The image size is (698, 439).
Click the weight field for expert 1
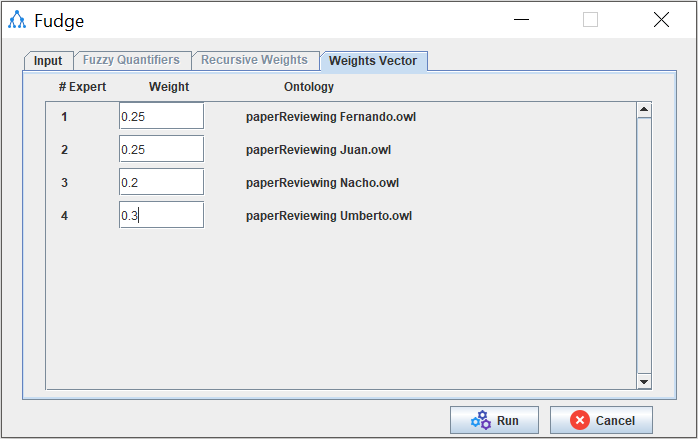(161, 116)
